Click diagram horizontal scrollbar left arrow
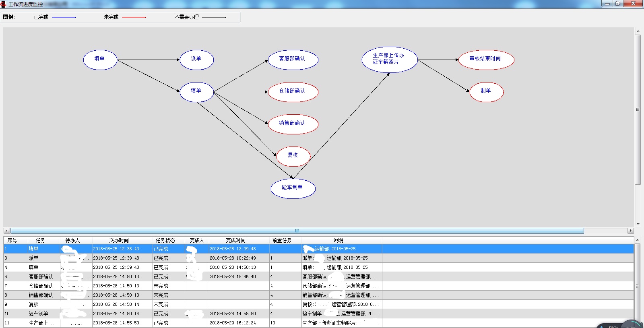 click(x=6, y=231)
